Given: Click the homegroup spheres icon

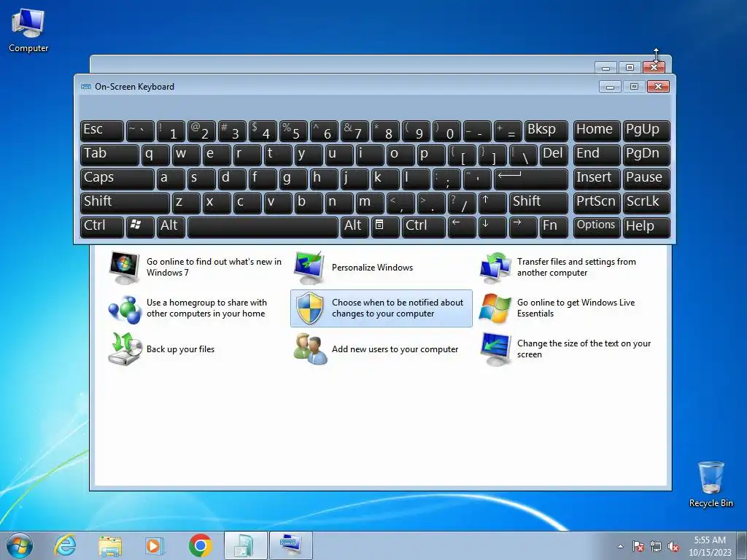Looking at the screenshot, I should point(125,308).
